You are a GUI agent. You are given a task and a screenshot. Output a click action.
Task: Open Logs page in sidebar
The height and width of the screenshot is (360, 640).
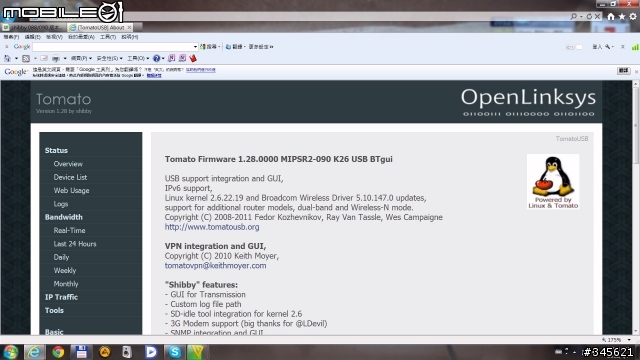click(x=61, y=204)
